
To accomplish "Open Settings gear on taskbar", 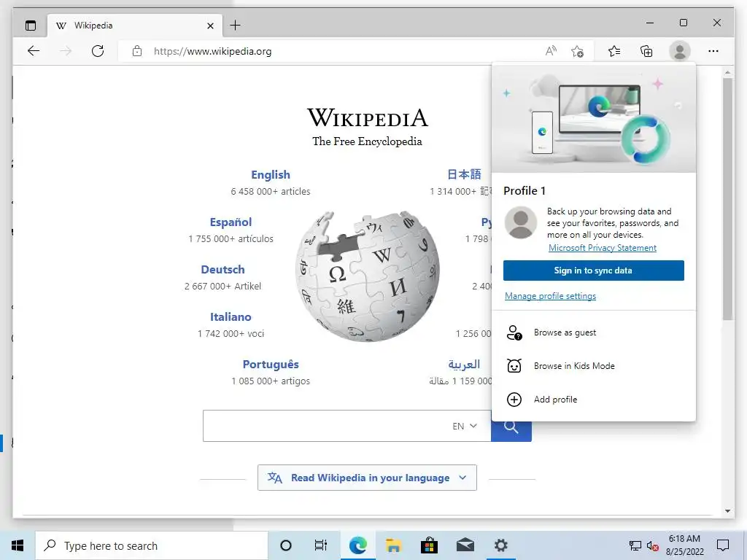I will tap(500, 545).
